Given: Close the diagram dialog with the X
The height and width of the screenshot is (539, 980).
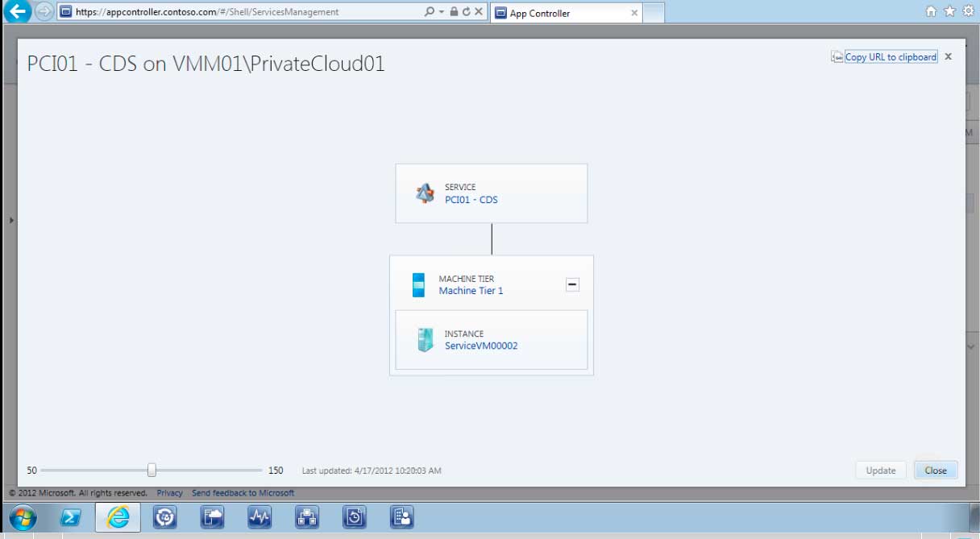Looking at the screenshot, I should 949,56.
